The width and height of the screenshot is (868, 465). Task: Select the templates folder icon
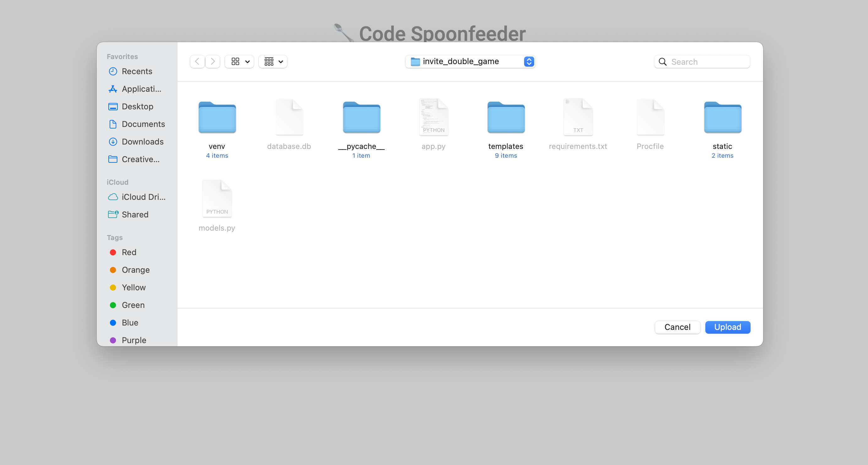[506, 118]
